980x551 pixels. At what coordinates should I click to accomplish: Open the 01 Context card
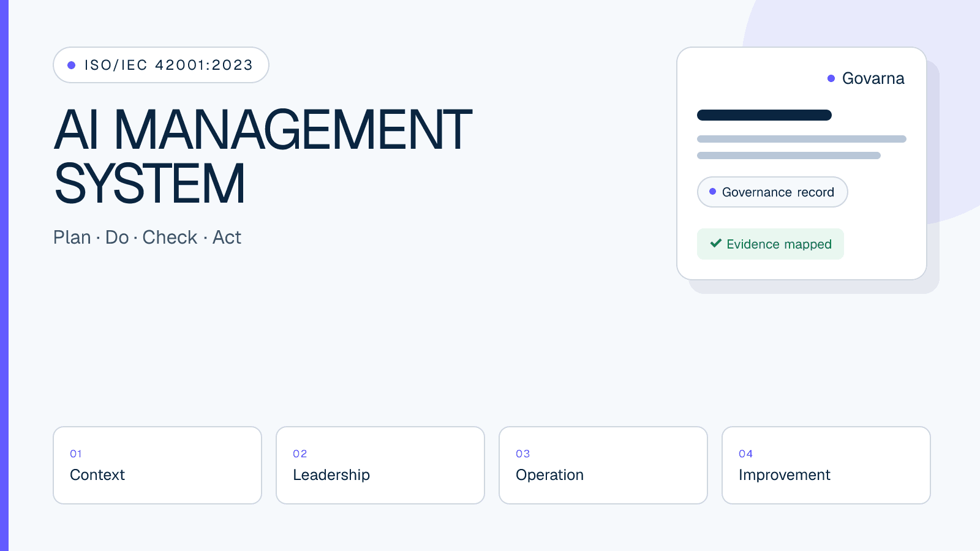157,465
